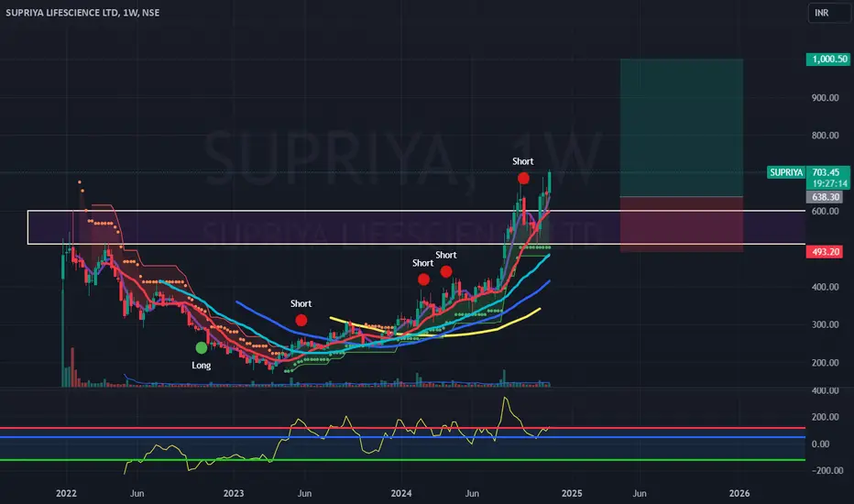Select the 1,000.50 target price label
Screen dimensions: 854x504
pyautogui.click(x=828, y=59)
